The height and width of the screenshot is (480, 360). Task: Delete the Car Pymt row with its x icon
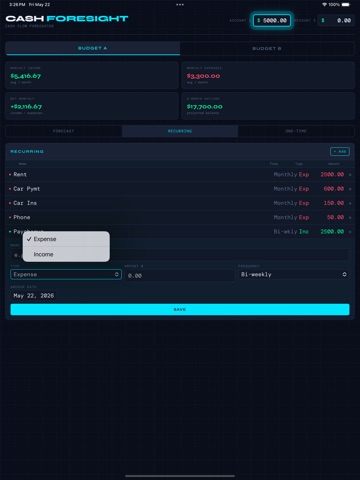tap(350, 189)
